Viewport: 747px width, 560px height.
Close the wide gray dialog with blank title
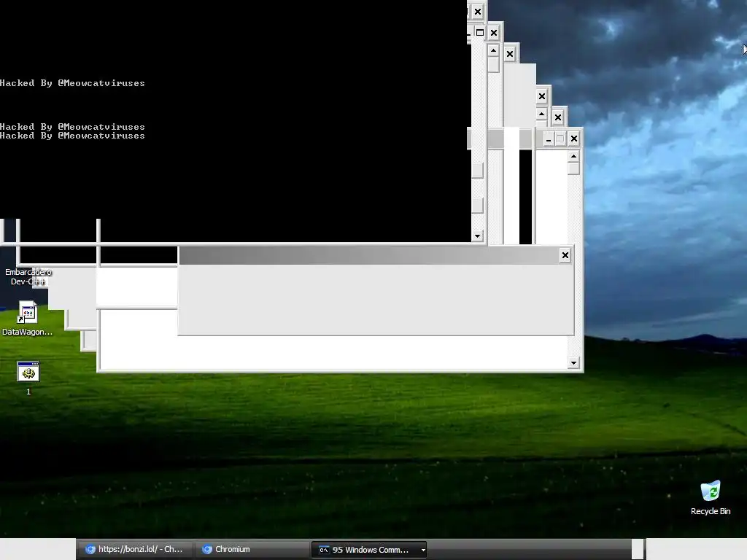tap(565, 255)
